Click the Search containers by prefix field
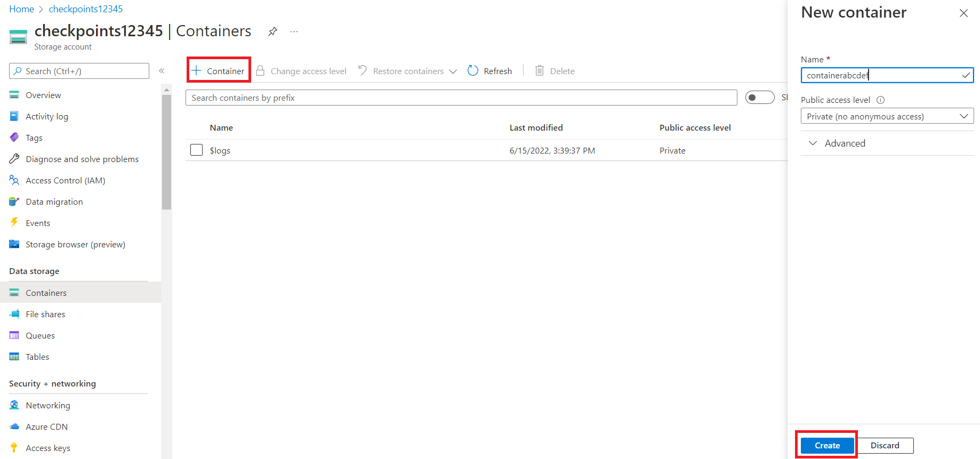 click(461, 98)
